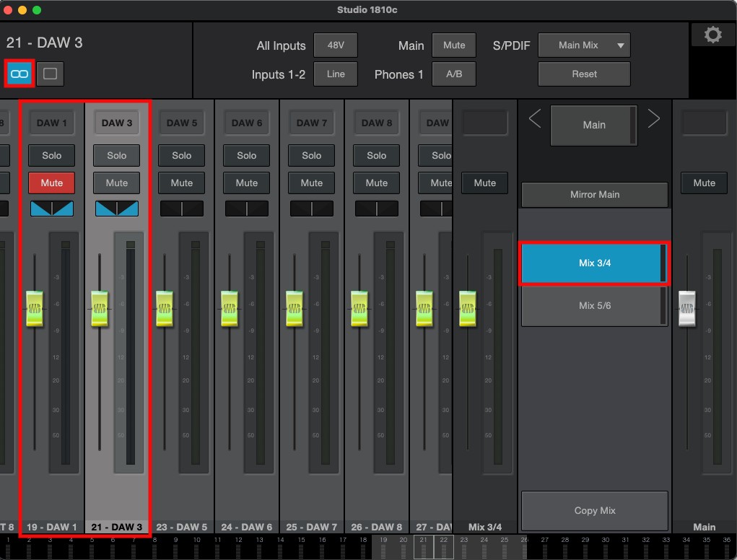Screen dimensions: 737x560
Task: Select the Mix 5/6 tab
Action: 595,306
